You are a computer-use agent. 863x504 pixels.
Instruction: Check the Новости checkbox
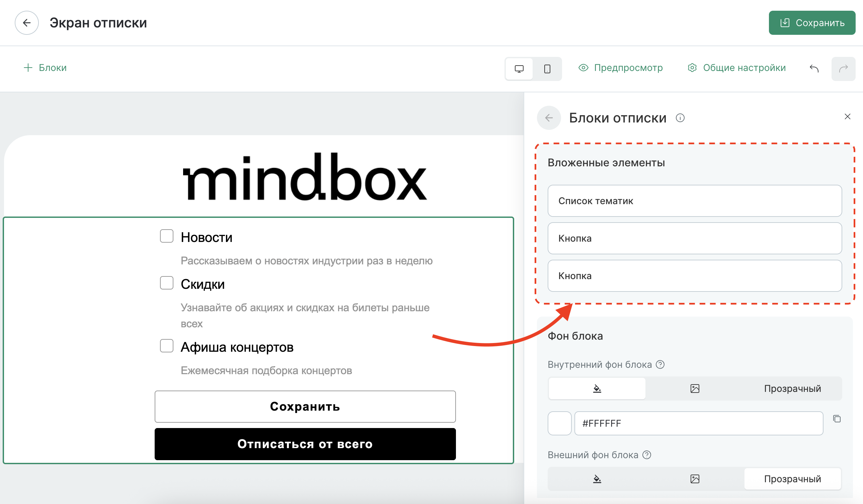(166, 236)
